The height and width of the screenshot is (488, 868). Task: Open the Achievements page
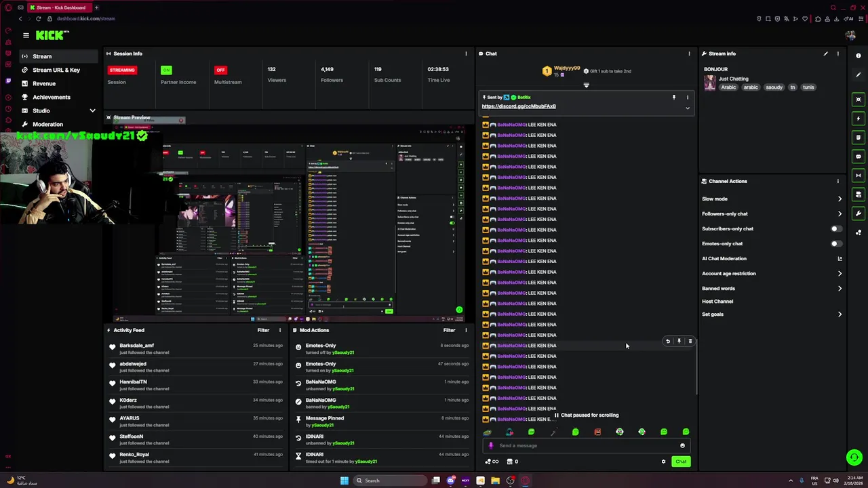coord(52,97)
